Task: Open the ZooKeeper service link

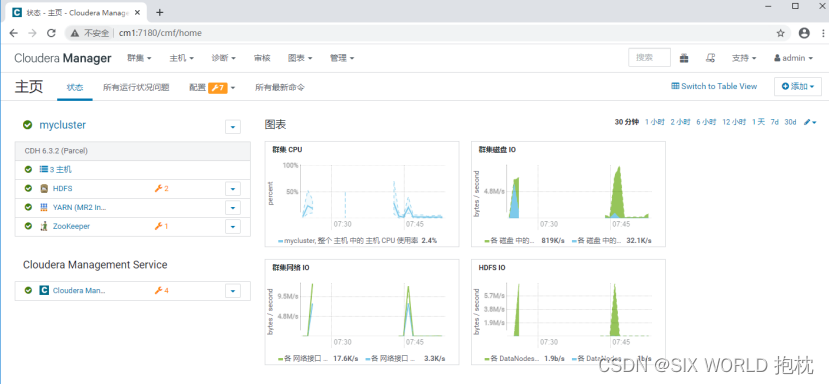Action: pyautogui.click(x=71, y=226)
